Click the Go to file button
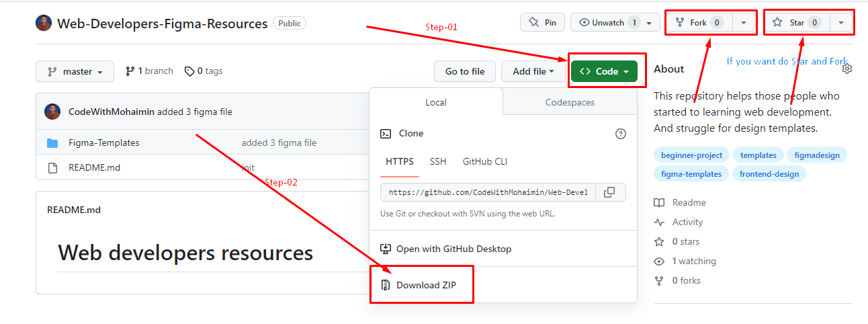868x324 pixels. (465, 71)
